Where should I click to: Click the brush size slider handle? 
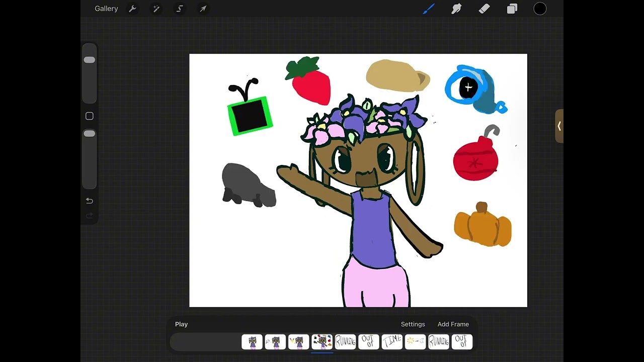tap(89, 60)
